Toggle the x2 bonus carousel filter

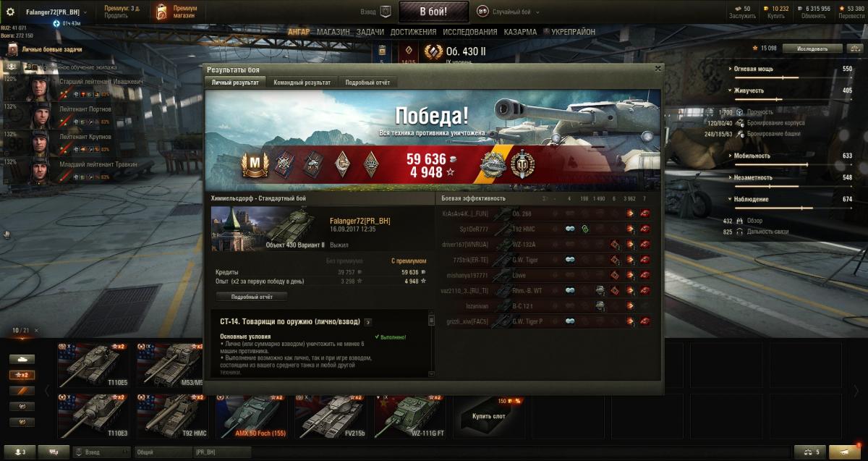coord(22,375)
